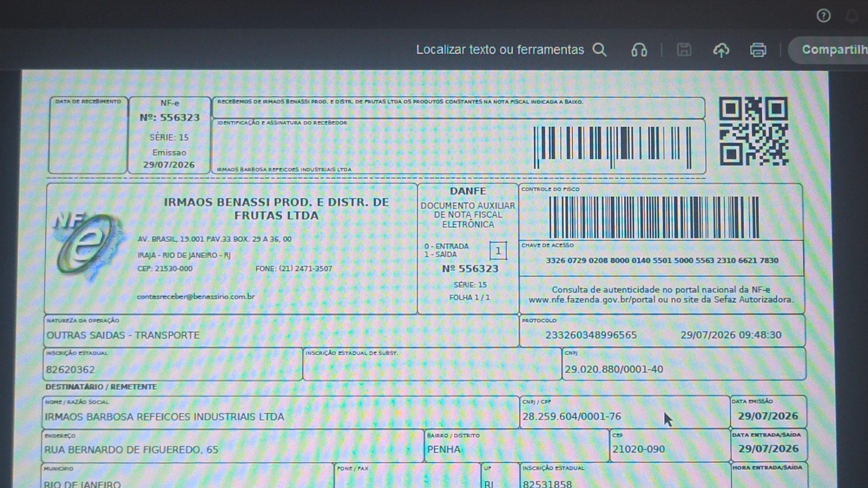Click the district value PENHA
Screen dimensions: 868x488
(444, 450)
